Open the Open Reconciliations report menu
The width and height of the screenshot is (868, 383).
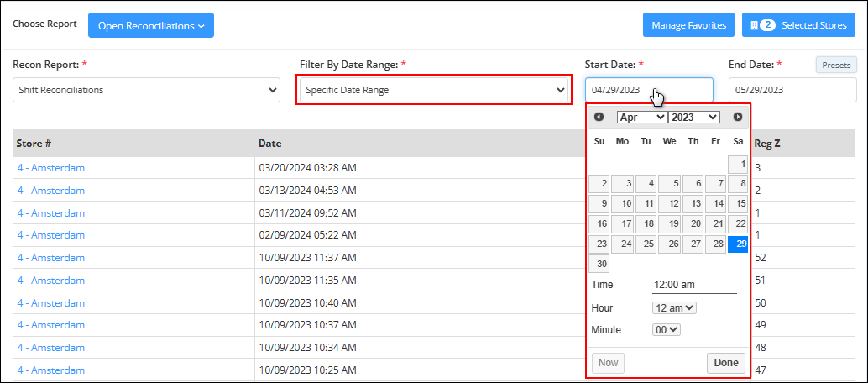tap(150, 25)
